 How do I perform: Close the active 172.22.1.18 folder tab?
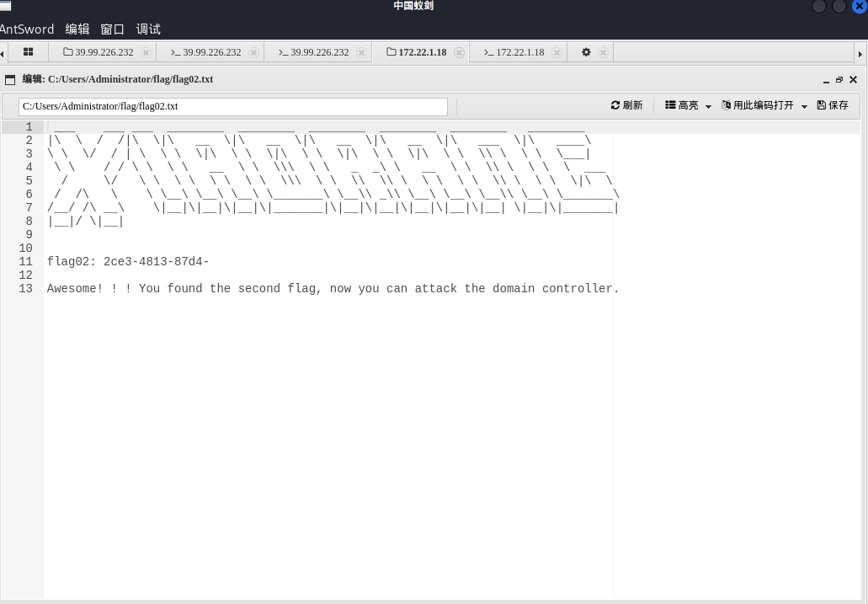[459, 52]
